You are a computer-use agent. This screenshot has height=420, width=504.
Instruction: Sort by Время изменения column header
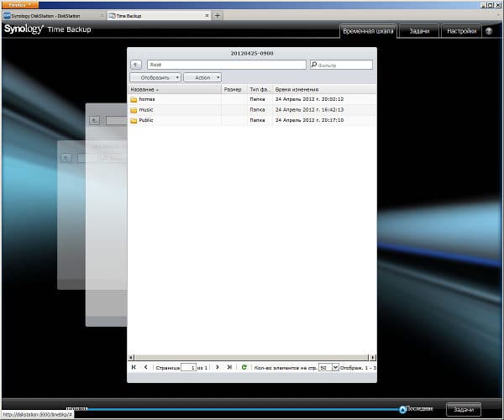[324, 89]
